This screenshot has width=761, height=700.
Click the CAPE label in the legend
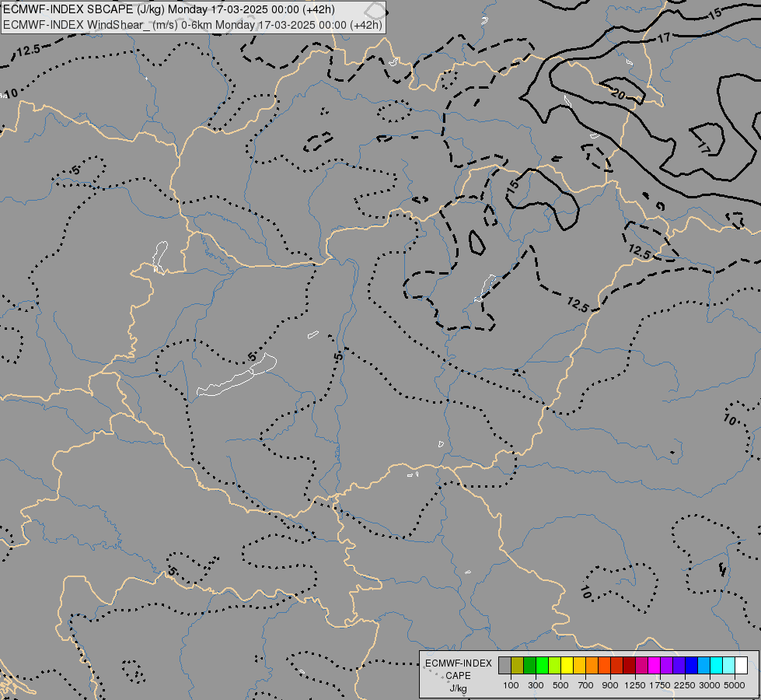point(458,676)
